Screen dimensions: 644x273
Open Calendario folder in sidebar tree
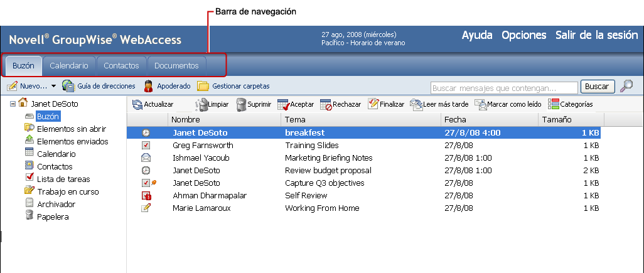pos(56,154)
